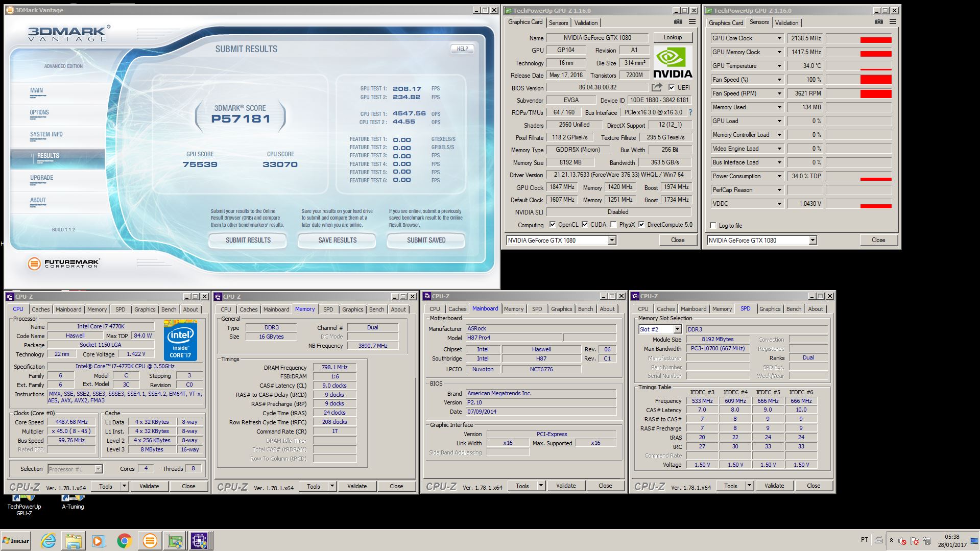
Task: Open GPU selector dropdown in Graphics Card window
Action: (x=612, y=240)
